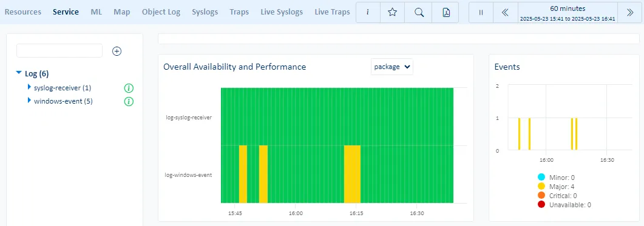Viewport: 644px width, 226px height.
Task: Pause the live time refresh
Action: click(481, 12)
